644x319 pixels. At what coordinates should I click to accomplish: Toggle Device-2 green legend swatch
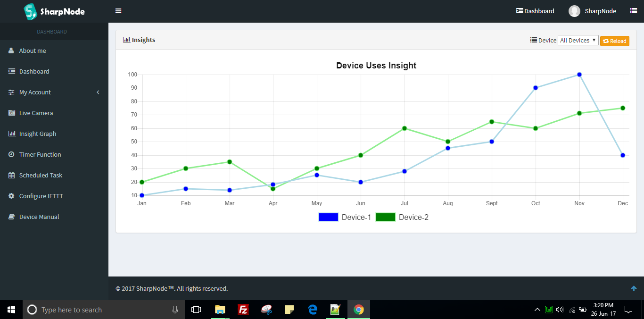pos(386,217)
